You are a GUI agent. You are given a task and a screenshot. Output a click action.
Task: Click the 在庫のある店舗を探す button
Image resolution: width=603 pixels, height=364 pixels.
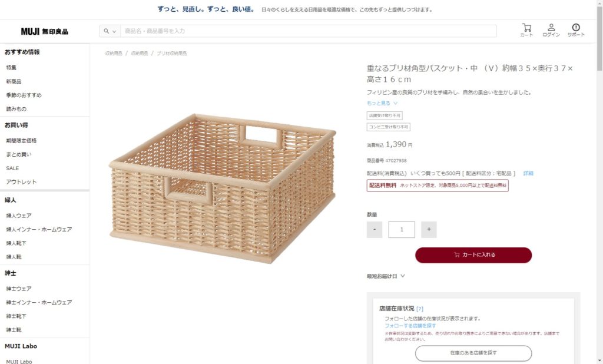473,353
